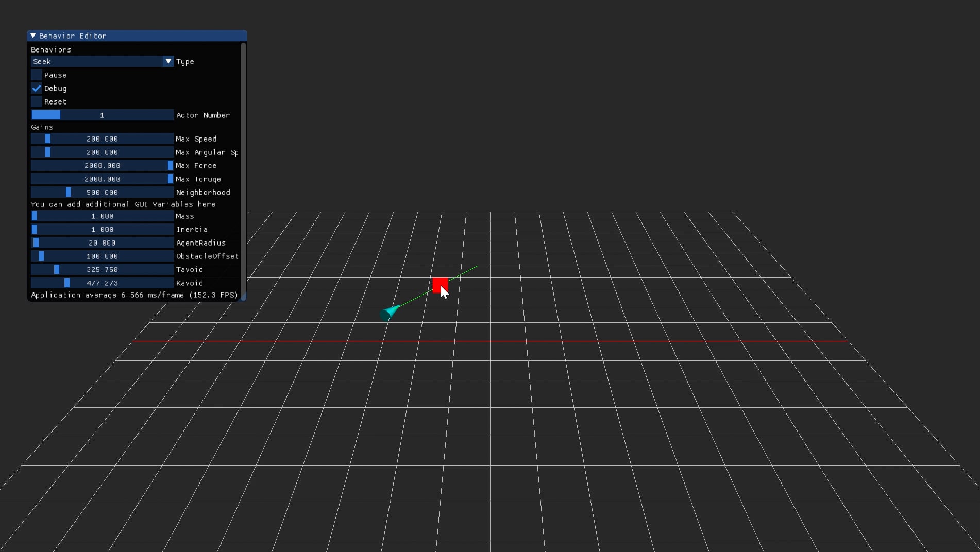Screen dimensions: 980x552
Task: Click the Seek behavior combo box
Action: coord(97,61)
